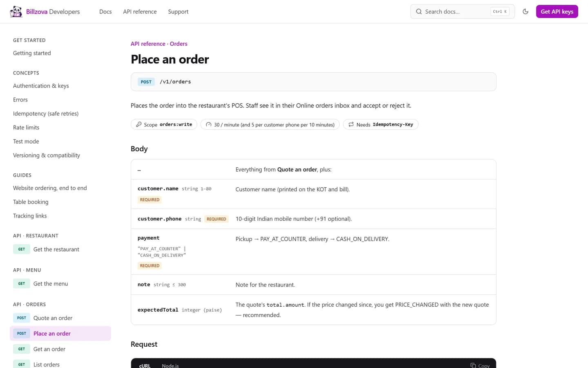Switch to the cURL request tab
Image resolution: width=588 pixels, height=368 pixels.
pos(145,365)
